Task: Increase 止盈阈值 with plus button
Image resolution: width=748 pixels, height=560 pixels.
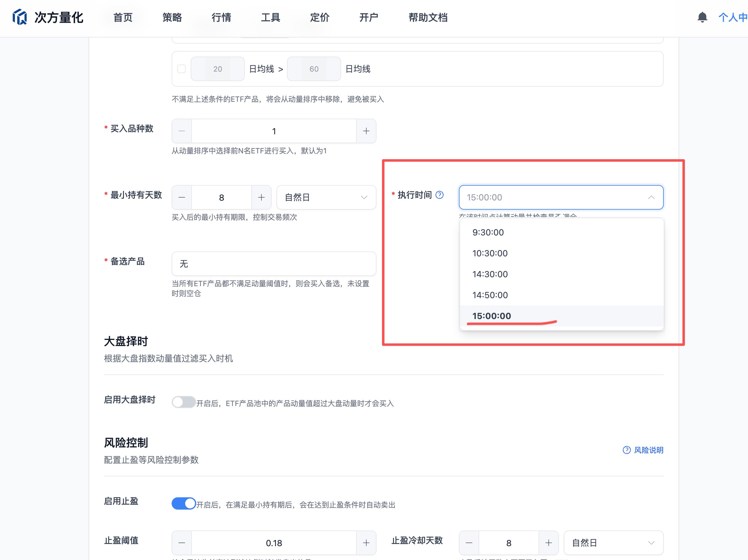Action: (366, 543)
